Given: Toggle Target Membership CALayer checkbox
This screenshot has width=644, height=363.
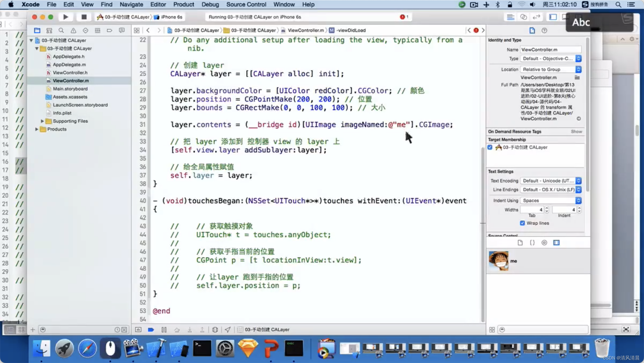Looking at the screenshot, I should (x=490, y=147).
